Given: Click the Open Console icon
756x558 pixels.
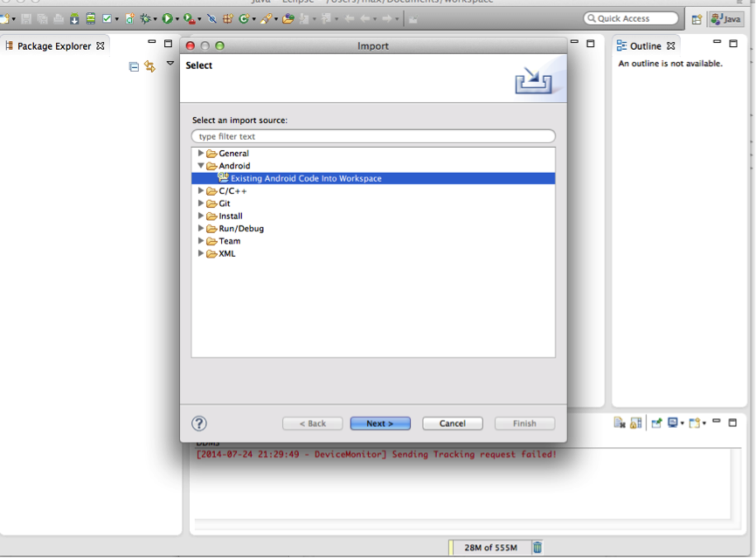Looking at the screenshot, I should click(x=694, y=423).
